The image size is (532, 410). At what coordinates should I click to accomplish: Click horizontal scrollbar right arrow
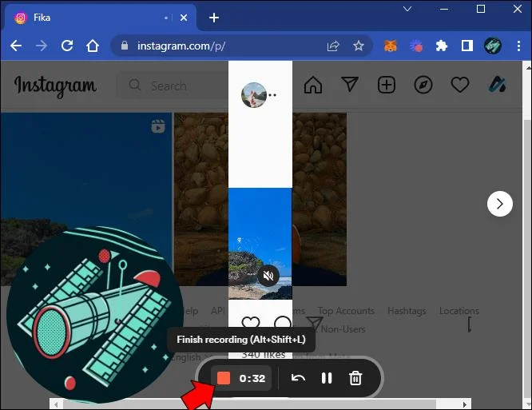click(x=465, y=404)
